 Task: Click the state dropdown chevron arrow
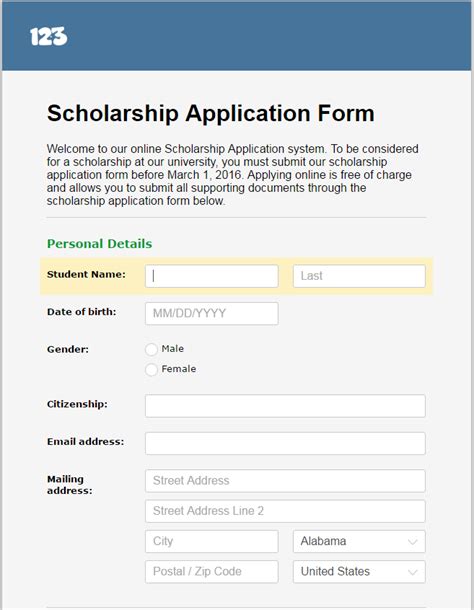[x=413, y=542]
